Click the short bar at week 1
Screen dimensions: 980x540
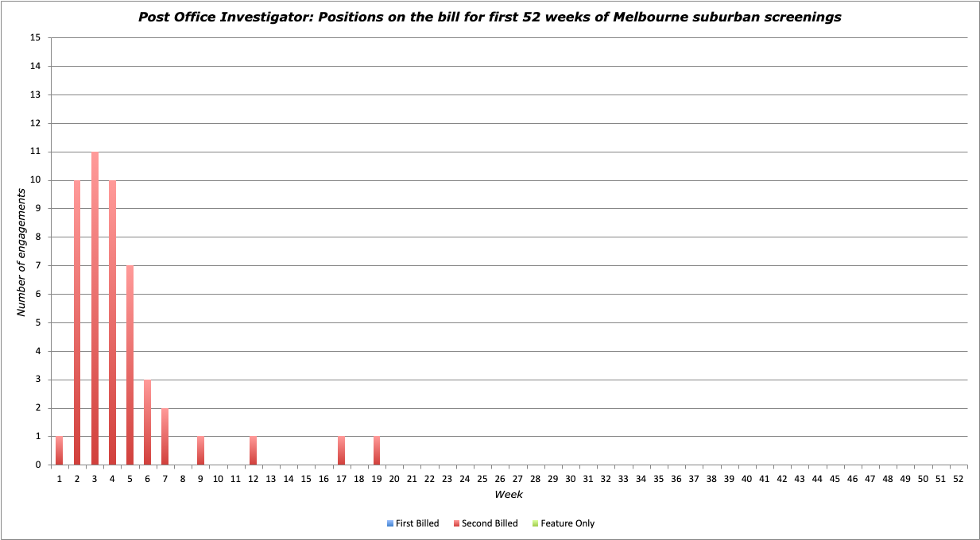60,451
